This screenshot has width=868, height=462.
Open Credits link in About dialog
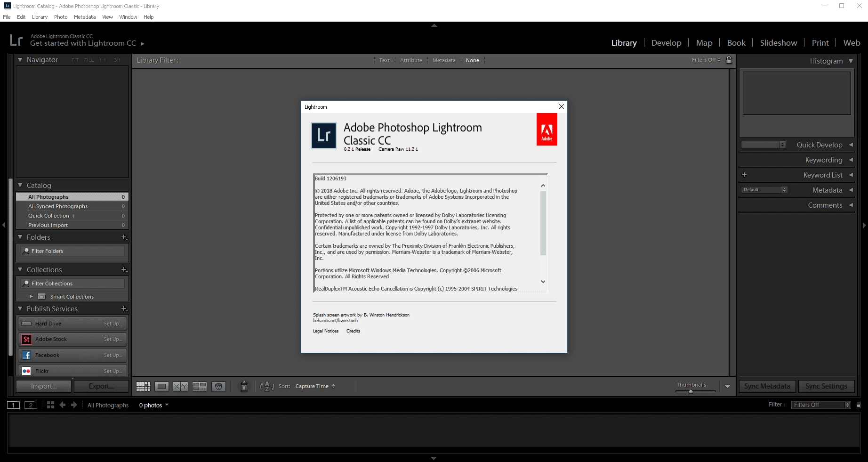(353, 331)
